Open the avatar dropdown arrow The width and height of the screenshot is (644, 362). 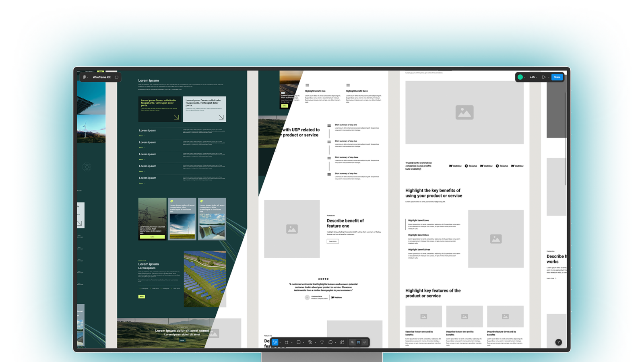(524, 77)
